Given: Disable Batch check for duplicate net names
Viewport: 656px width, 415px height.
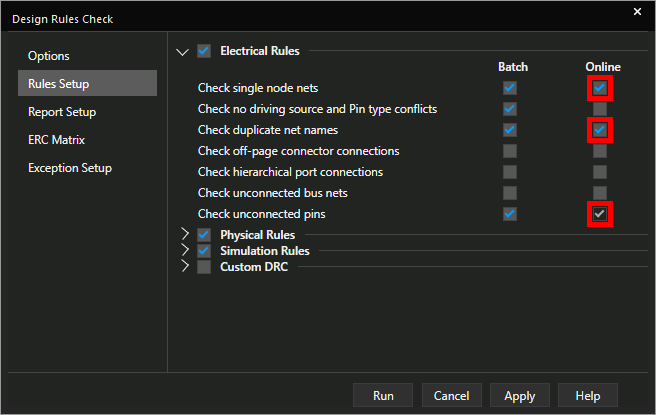Looking at the screenshot, I should click(x=510, y=130).
